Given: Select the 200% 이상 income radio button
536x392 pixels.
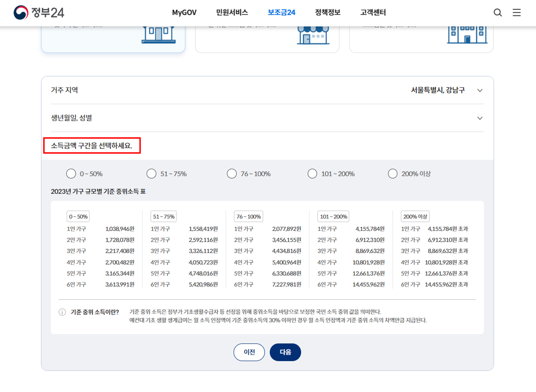Looking at the screenshot, I should 392,173.
